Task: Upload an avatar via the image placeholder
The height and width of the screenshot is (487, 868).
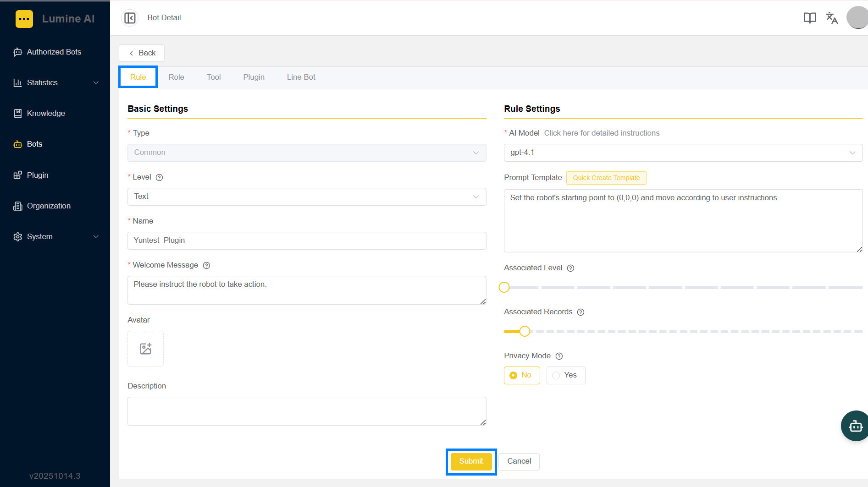Action: [x=145, y=349]
